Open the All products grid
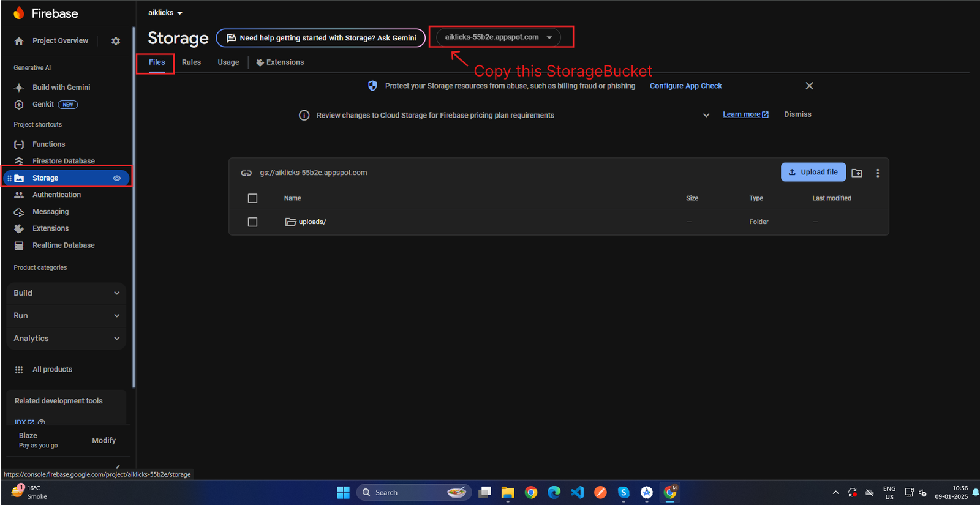 click(52, 370)
